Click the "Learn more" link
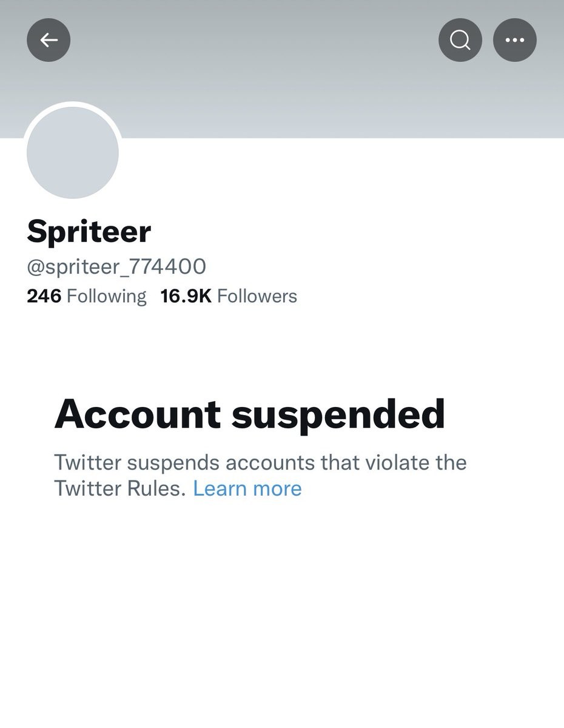This screenshot has height=728, width=564. 247,488
